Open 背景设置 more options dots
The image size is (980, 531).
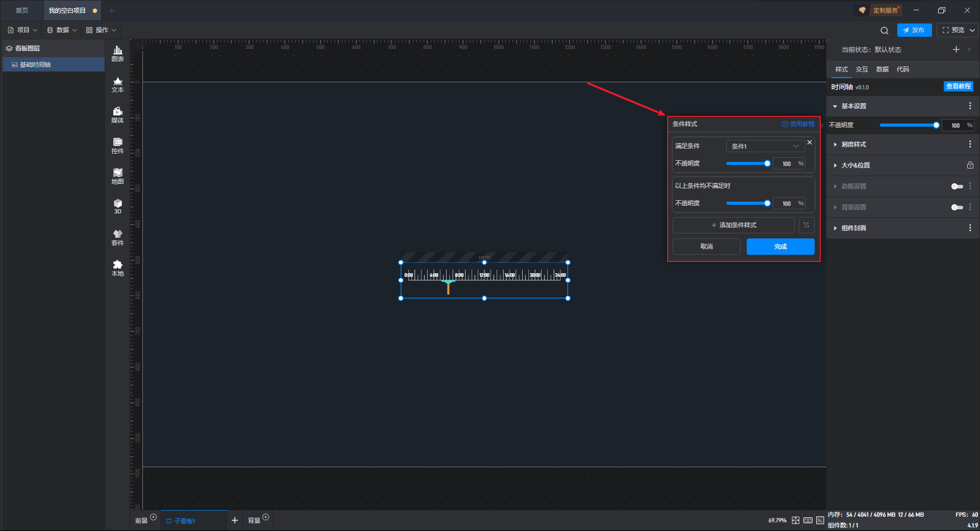coord(970,207)
